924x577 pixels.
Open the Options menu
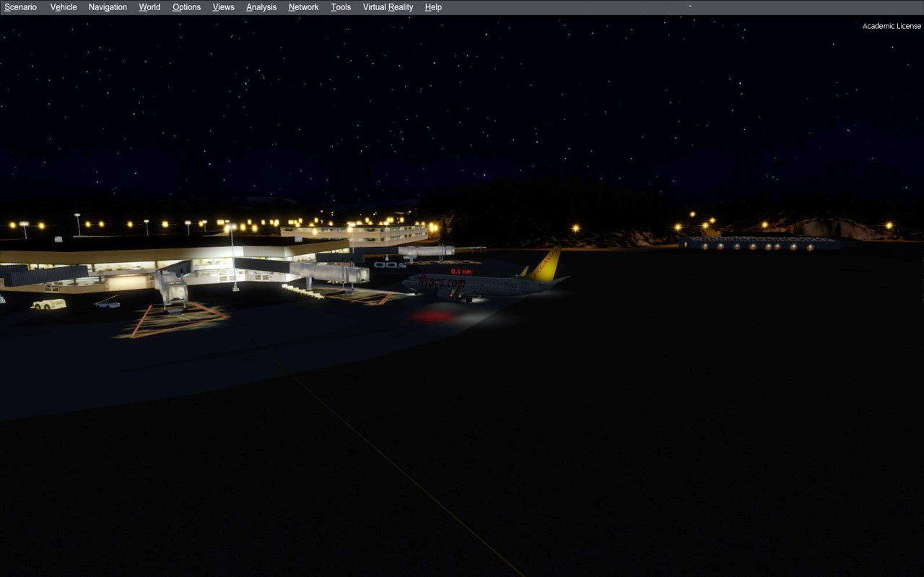[186, 7]
